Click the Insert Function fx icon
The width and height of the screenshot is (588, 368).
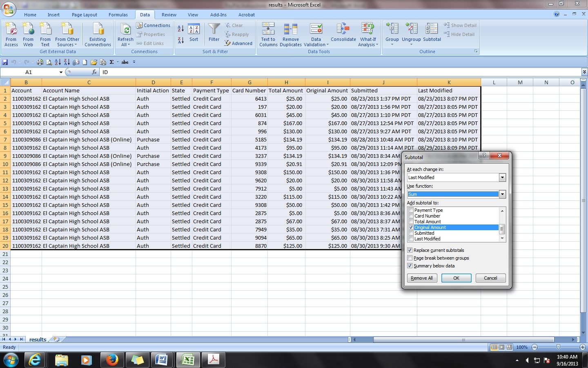point(94,72)
